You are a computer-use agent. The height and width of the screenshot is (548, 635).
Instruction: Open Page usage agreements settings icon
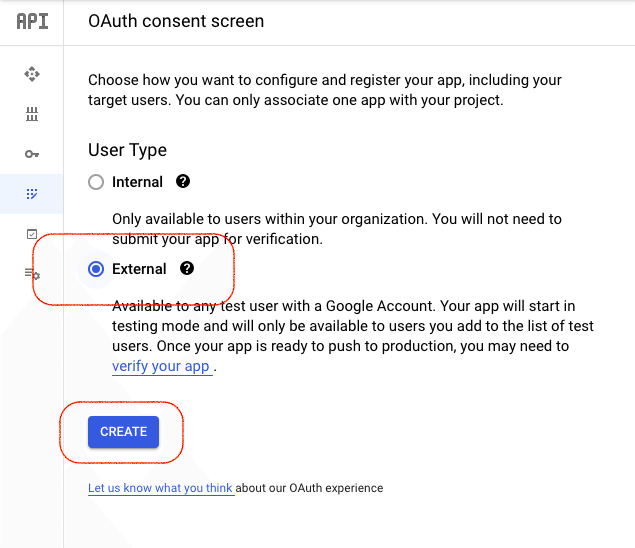tap(32, 274)
